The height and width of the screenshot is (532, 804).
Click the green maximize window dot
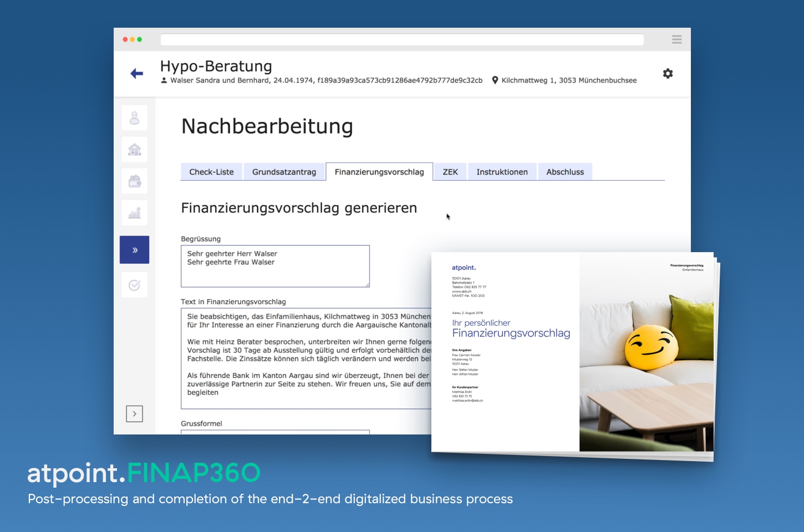140,39
